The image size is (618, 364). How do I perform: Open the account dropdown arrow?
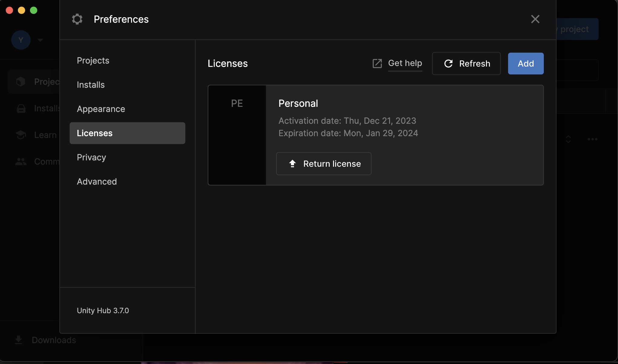click(40, 40)
